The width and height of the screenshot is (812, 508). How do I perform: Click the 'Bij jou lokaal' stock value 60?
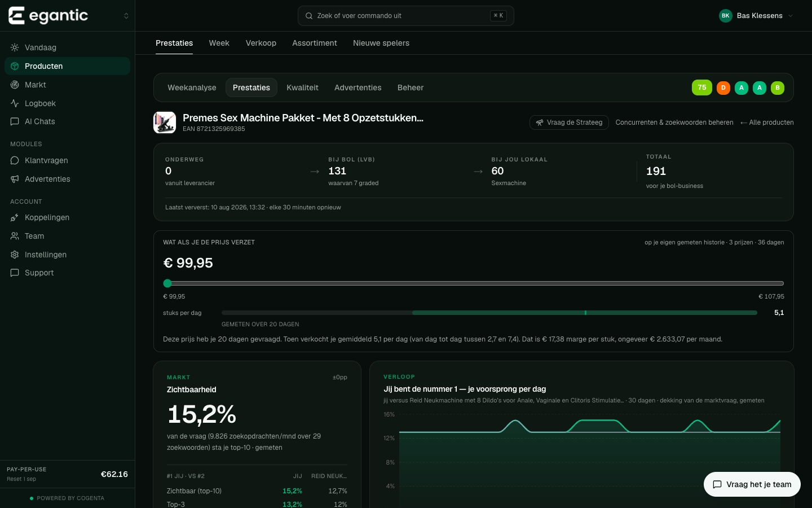(x=497, y=171)
